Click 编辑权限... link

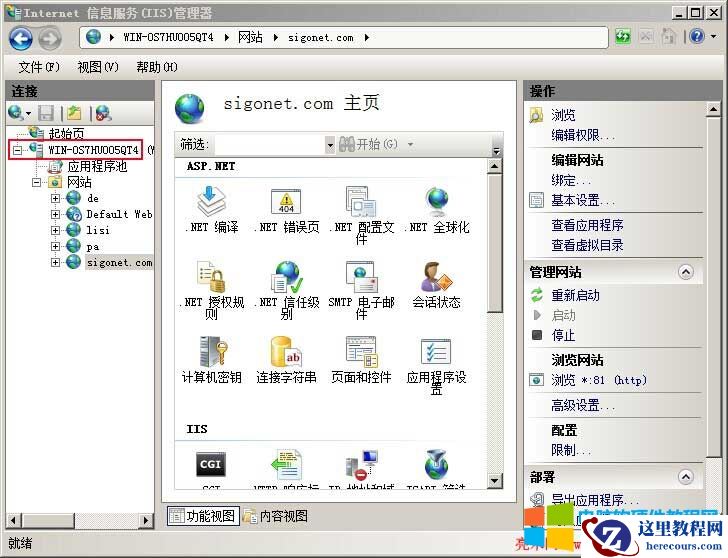pyautogui.click(x=583, y=135)
